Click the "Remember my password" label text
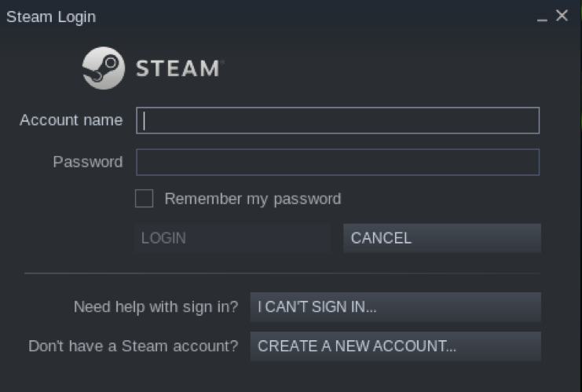Image resolution: width=582 pixels, height=392 pixels. click(x=252, y=199)
